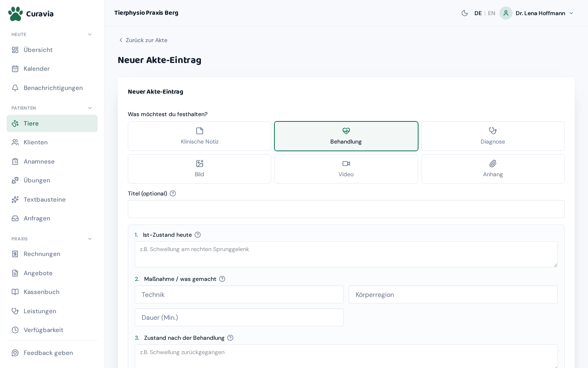588x368 pixels.
Task: Click the Anamnese clipboard icon
Action: 15,162
